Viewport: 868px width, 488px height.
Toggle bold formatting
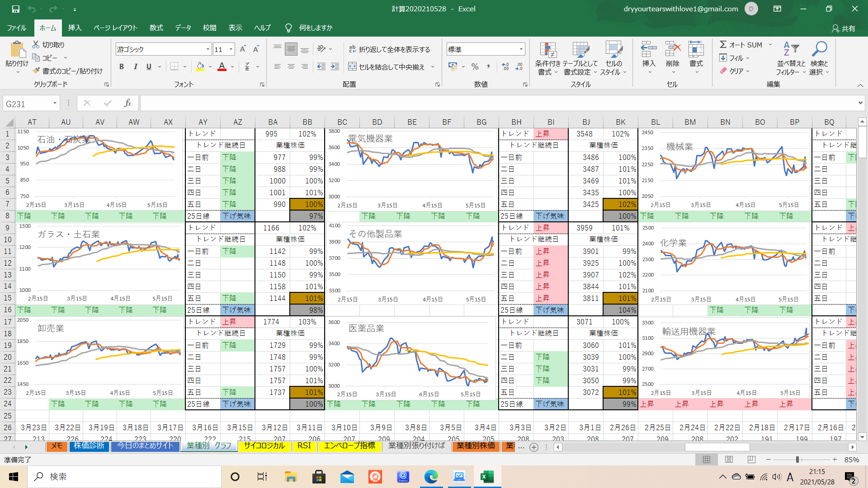point(121,67)
